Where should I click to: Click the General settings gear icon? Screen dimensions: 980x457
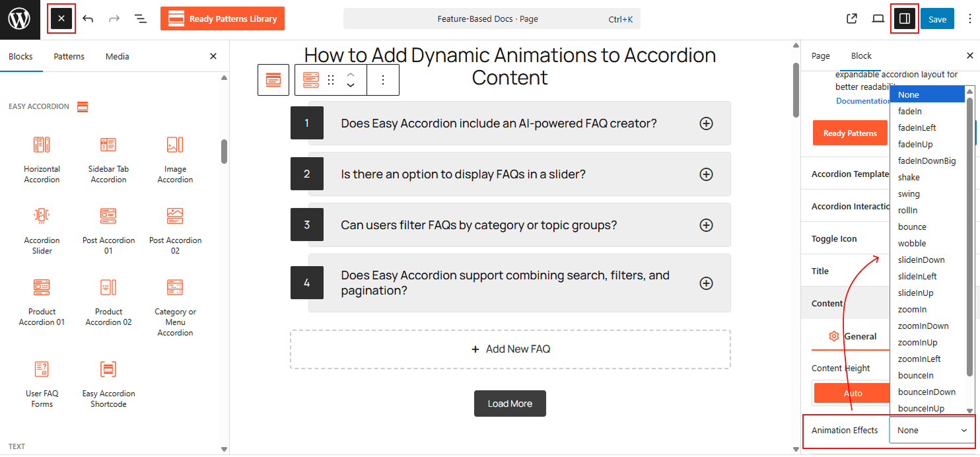pyautogui.click(x=851, y=335)
